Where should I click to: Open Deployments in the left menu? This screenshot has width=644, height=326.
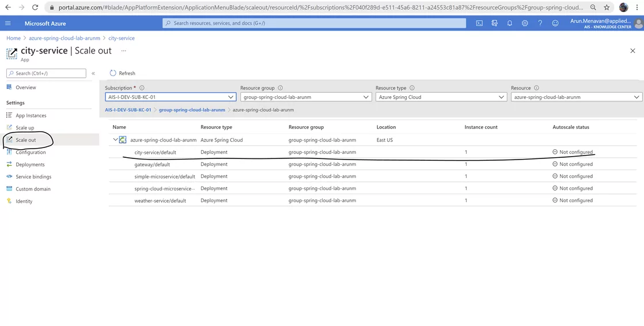(x=30, y=165)
